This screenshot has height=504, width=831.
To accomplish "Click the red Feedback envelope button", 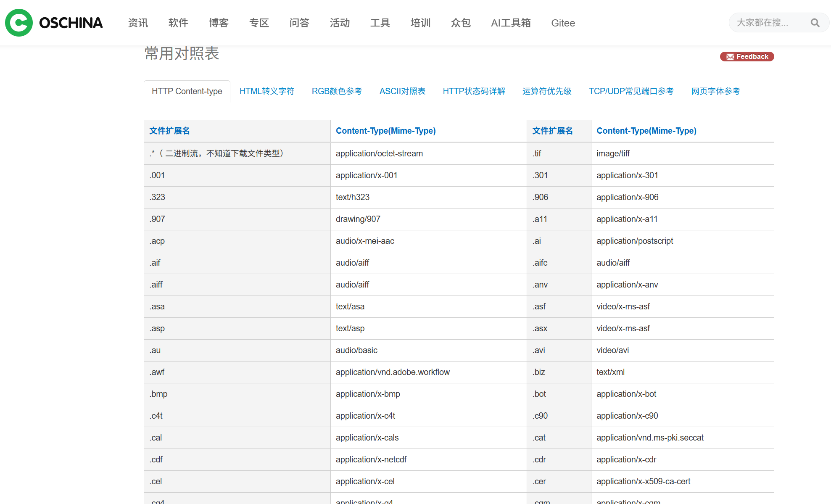I will click(x=747, y=56).
